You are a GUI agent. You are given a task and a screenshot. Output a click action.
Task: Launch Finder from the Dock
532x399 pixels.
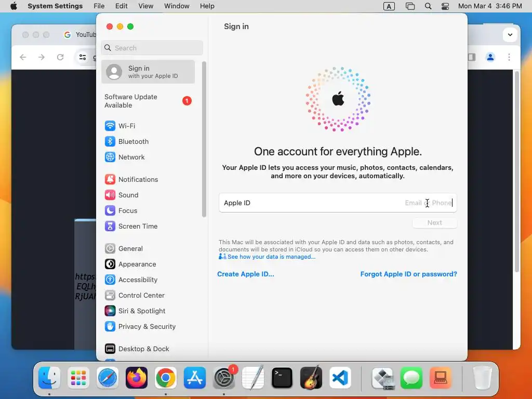click(x=49, y=378)
